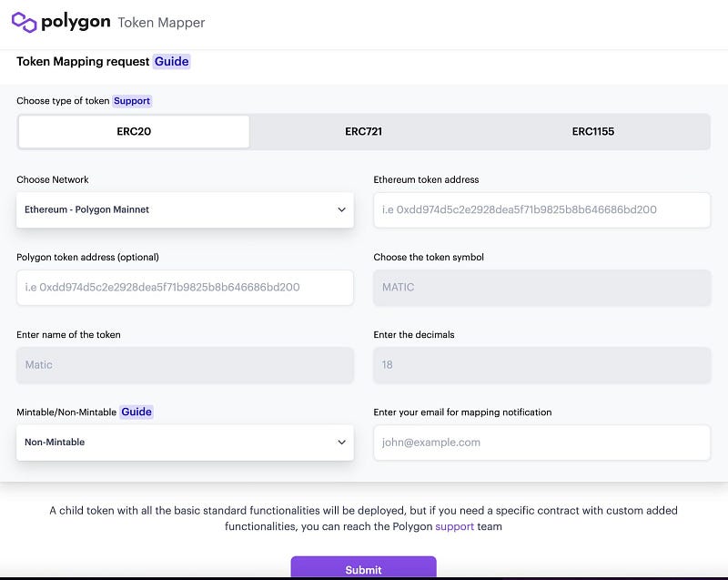This screenshot has height=580, width=728.
Task: Click the email for mapping notification field
Action: [541, 443]
